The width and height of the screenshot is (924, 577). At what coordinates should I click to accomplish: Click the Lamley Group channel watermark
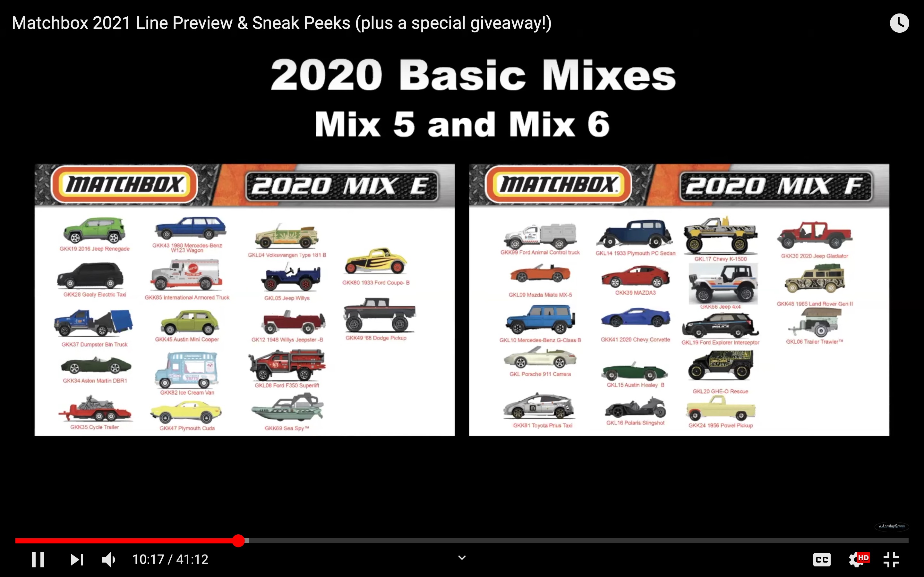(x=892, y=527)
